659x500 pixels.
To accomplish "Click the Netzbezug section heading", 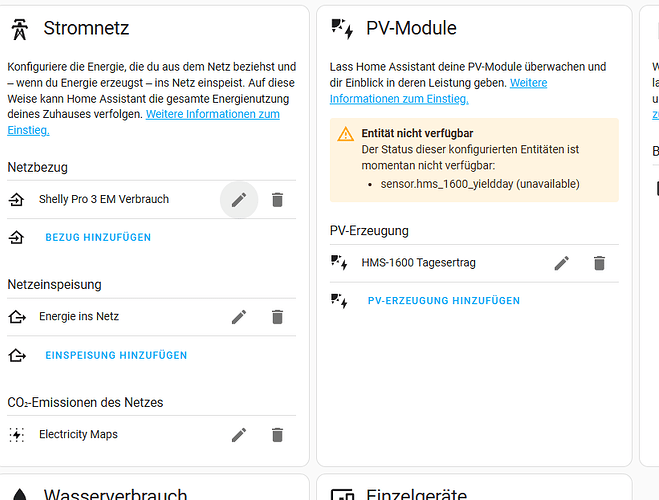I will point(37,167).
